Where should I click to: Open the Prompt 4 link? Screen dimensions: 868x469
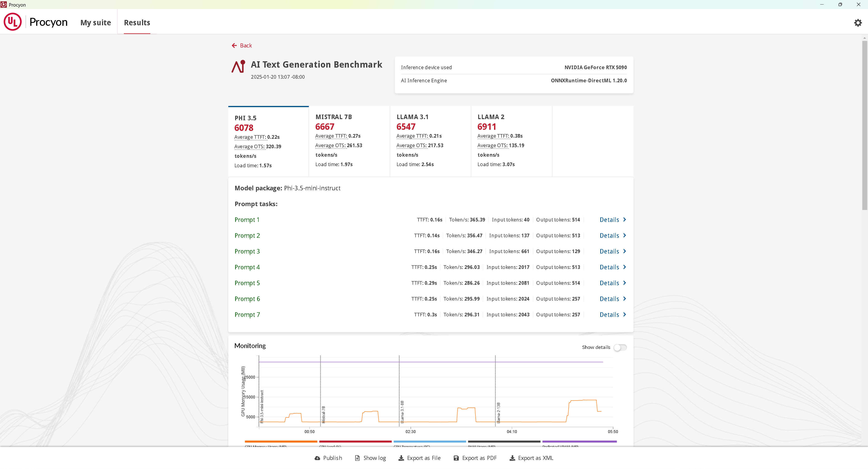[247, 267]
